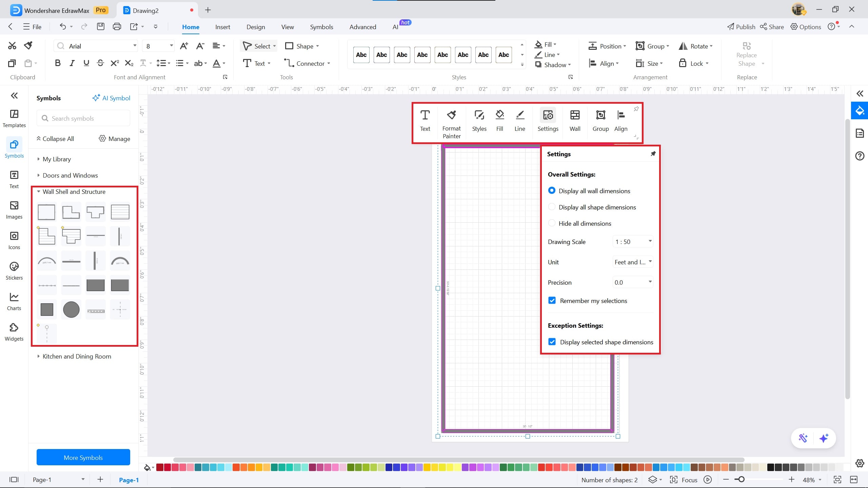Open the Drawing Scale dropdown
The height and width of the screenshot is (488, 868).
coord(633,242)
